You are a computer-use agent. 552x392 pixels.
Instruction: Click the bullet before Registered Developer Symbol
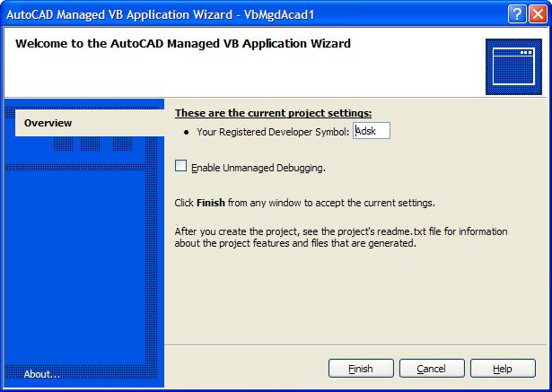click(186, 132)
